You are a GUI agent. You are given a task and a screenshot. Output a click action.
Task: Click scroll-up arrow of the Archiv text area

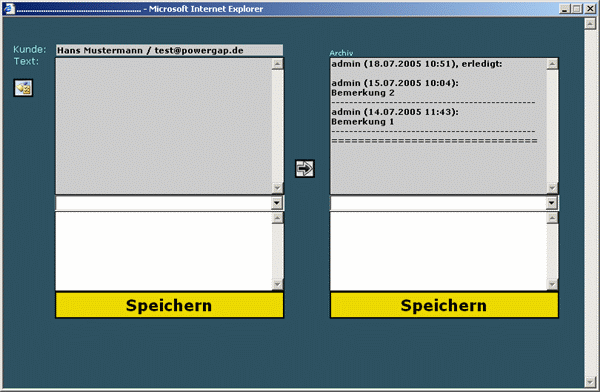pyautogui.click(x=552, y=64)
